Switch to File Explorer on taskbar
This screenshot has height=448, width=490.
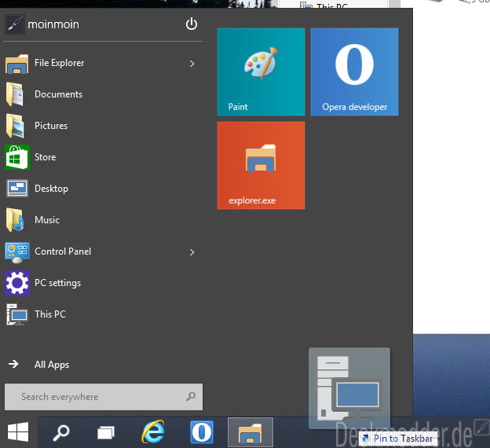250,432
